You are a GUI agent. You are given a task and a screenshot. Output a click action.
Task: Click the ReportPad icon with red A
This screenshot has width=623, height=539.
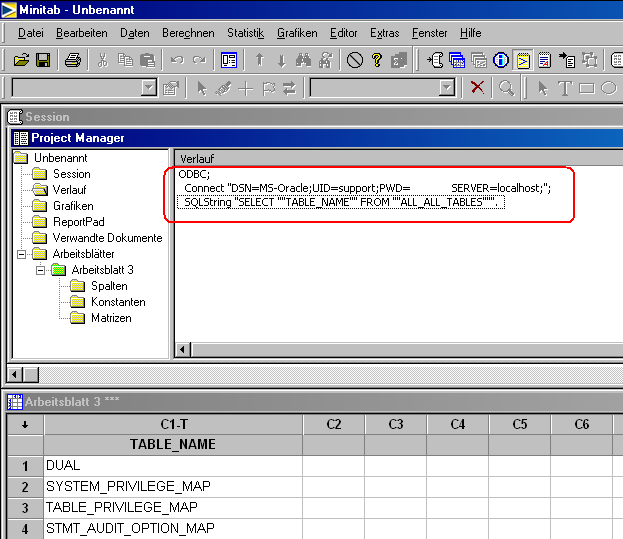(x=545, y=60)
